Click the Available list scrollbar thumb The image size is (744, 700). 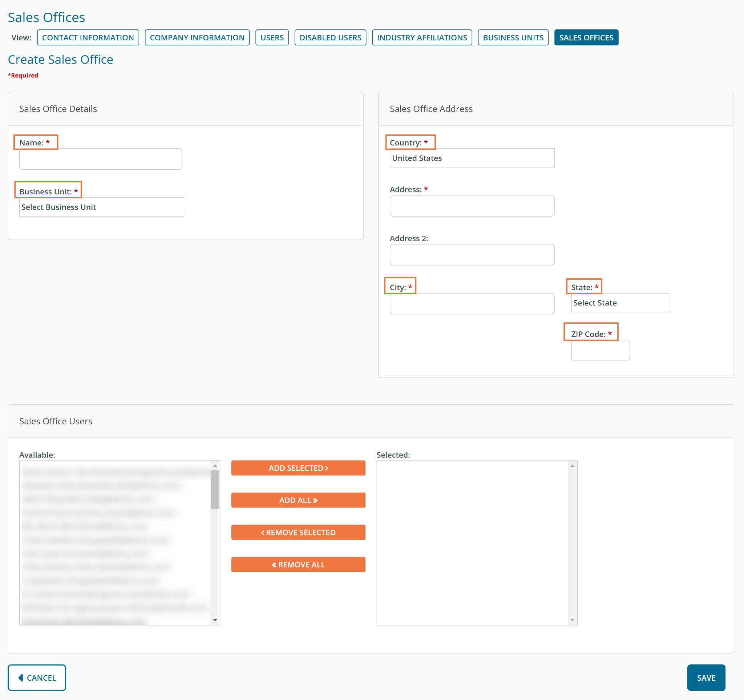[215, 489]
